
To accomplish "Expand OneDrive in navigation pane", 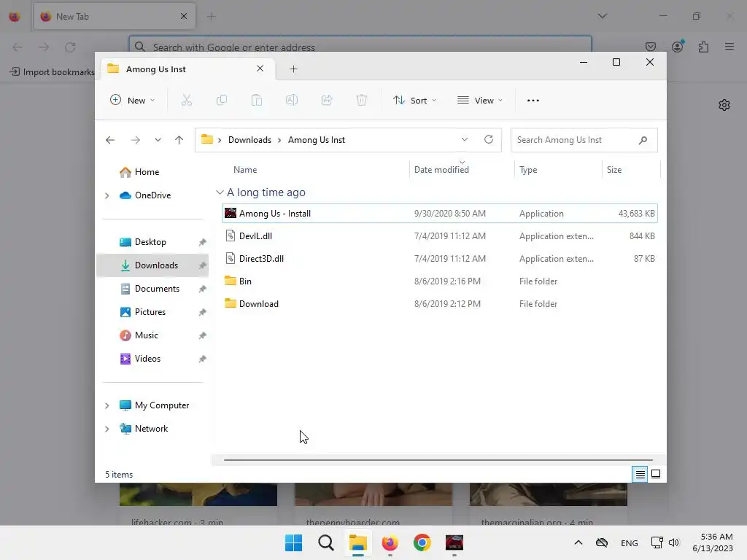I will pyautogui.click(x=107, y=195).
